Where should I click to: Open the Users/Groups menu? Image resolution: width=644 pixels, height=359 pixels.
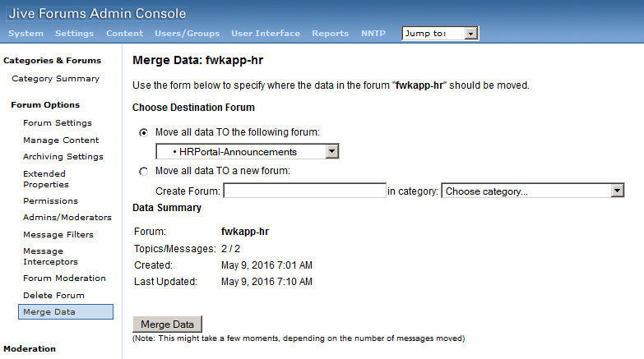(188, 33)
